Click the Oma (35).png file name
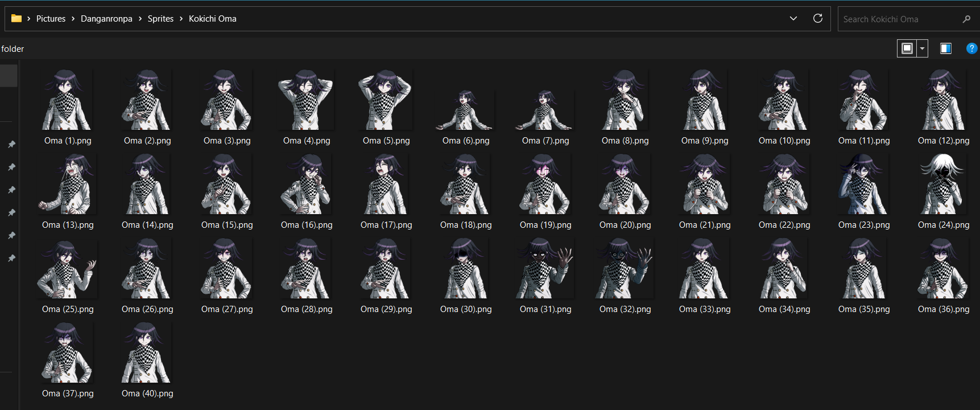 [x=864, y=309]
